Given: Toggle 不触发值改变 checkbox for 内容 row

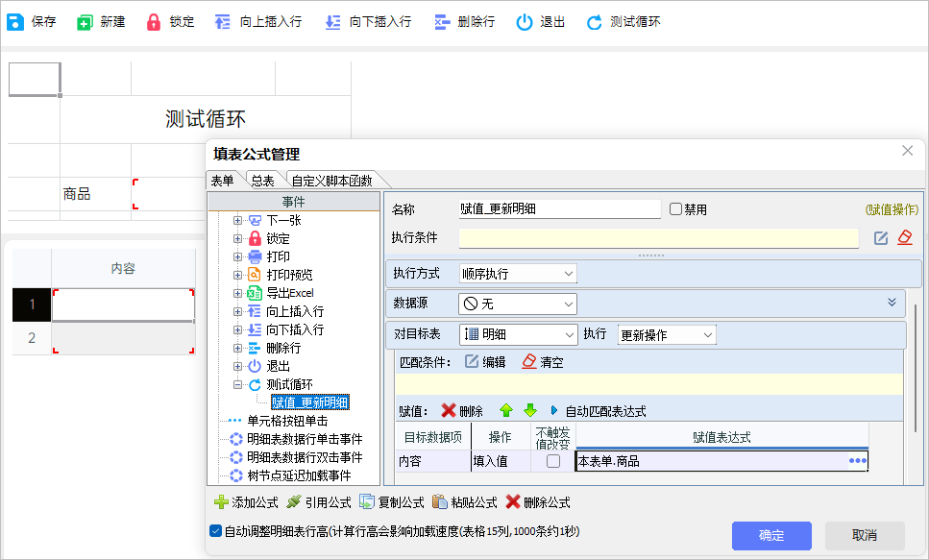Looking at the screenshot, I should click(x=553, y=461).
